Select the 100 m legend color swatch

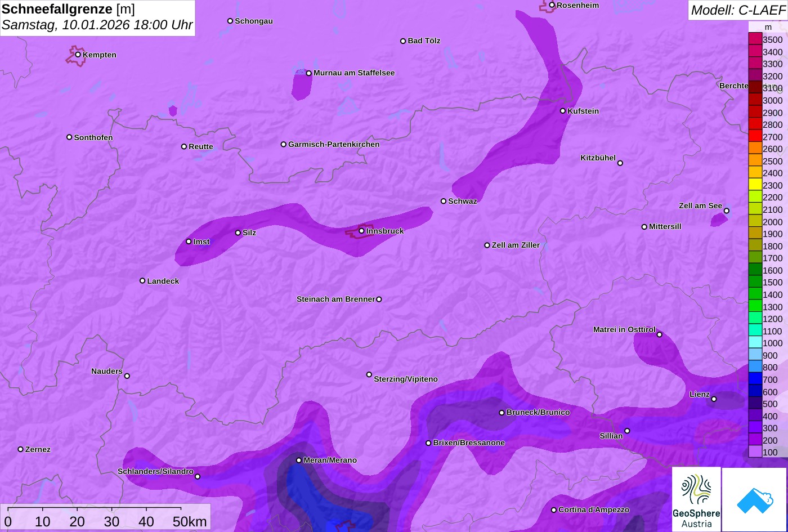pyautogui.click(x=755, y=452)
